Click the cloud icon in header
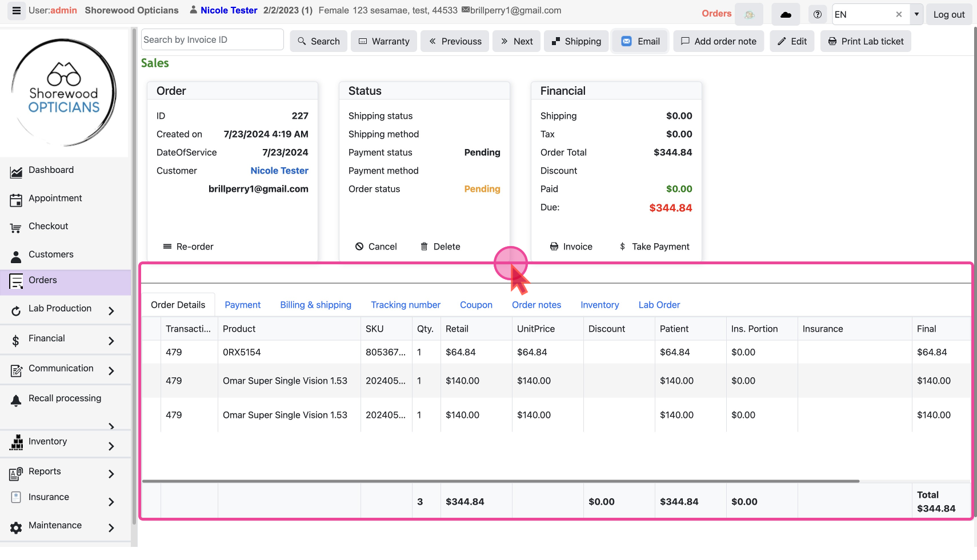977x560 pixels. pos(786,15)
